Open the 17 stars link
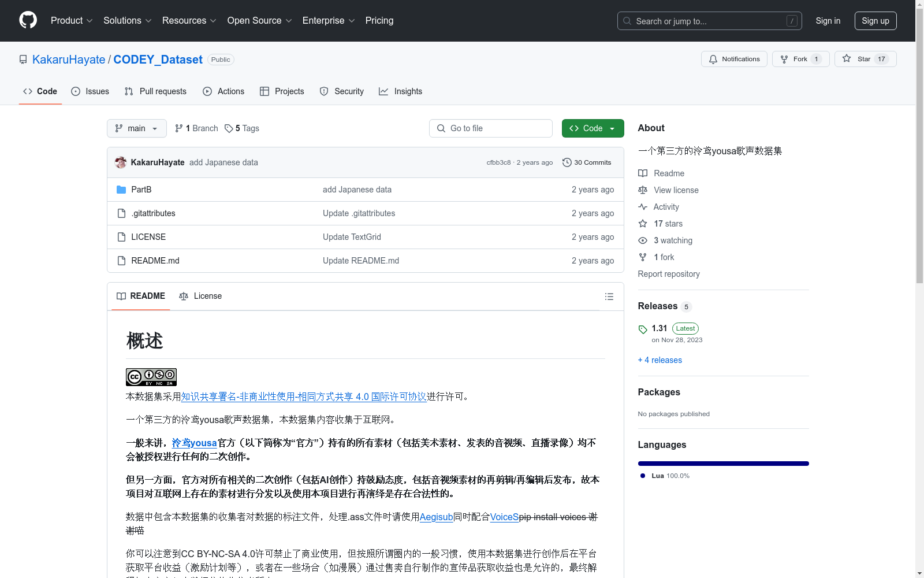Image resolution: width=924 pixels, height=578 pixels. pos(660,224)
